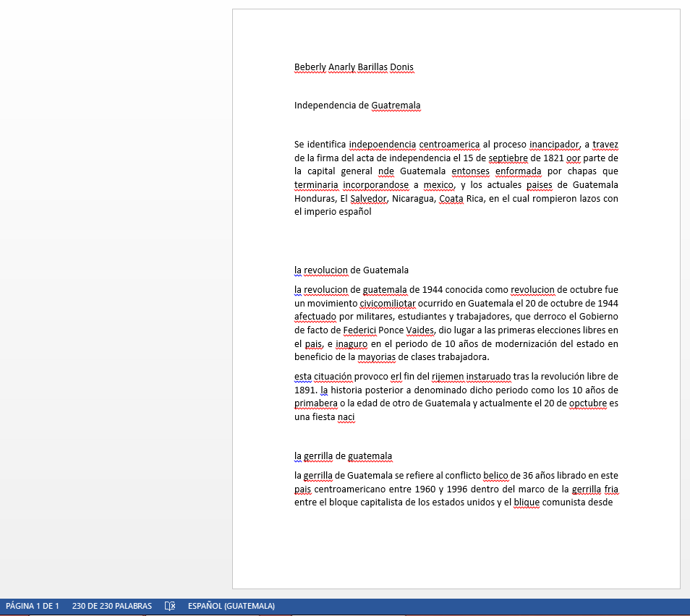Click the misspelled word 'opctubre'

point(588,403)
